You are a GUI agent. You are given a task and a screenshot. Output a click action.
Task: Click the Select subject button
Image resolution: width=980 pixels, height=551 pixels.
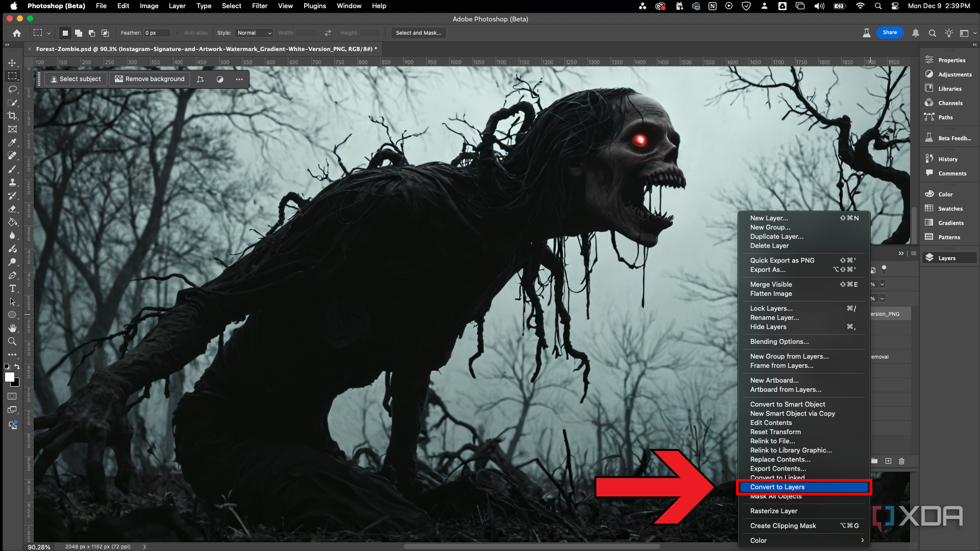point(76,79)
